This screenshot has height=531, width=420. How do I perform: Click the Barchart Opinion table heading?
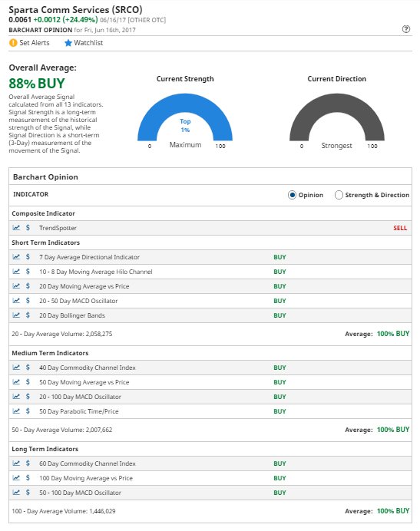point(45,176)
